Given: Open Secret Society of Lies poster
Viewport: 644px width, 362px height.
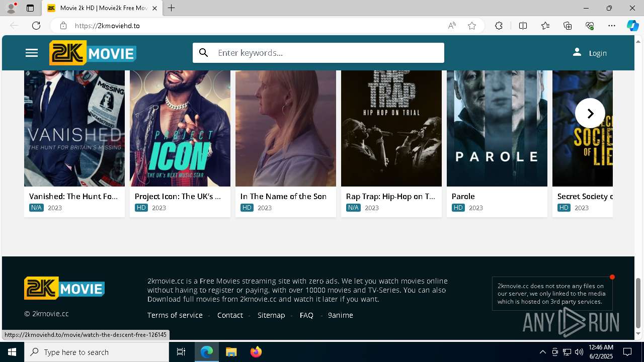Looking at the screenshot, I should [583, 128].
